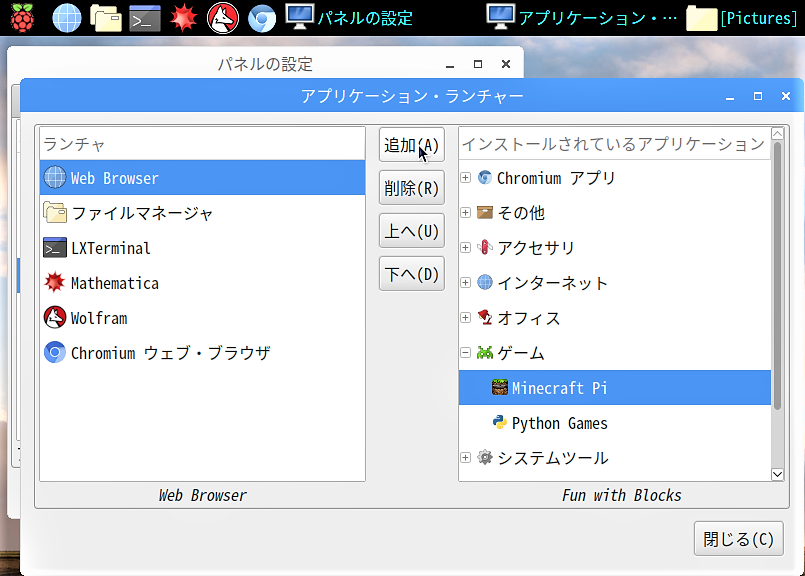The image size is (805, 576).
Task: Select Web Browser in the launcher list
Action: (x=202, y=178)
